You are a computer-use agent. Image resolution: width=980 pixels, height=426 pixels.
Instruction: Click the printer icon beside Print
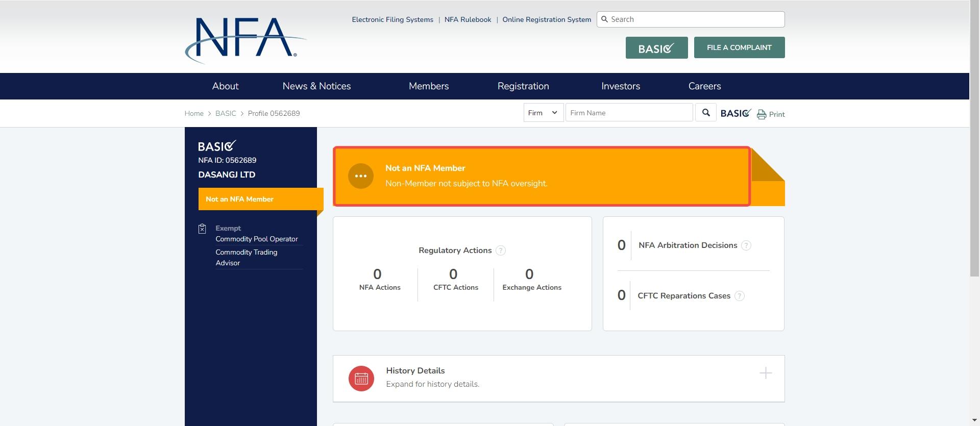coord(762,114)
